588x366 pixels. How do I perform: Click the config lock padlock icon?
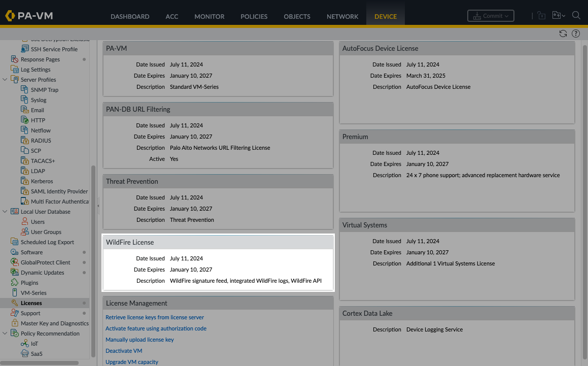tap(541, 16)
